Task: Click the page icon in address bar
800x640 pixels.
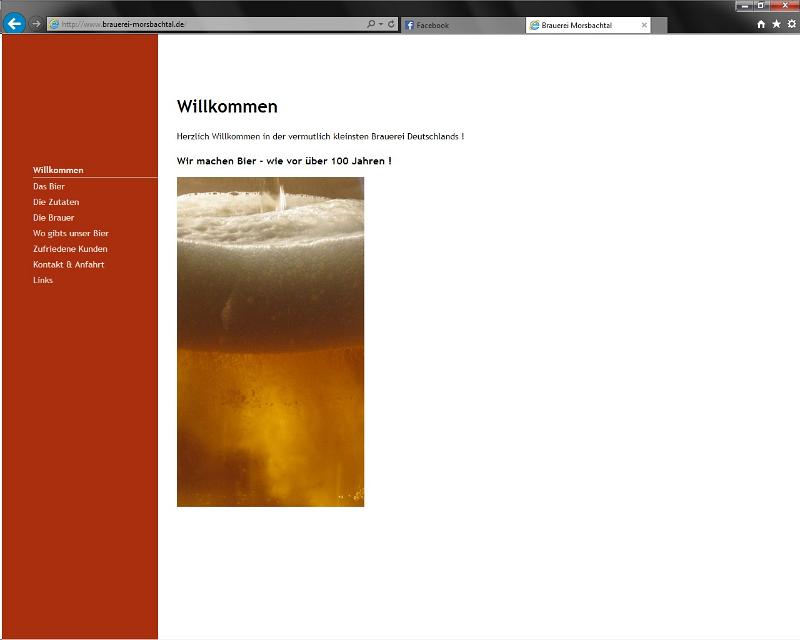Action: point(54,24)
